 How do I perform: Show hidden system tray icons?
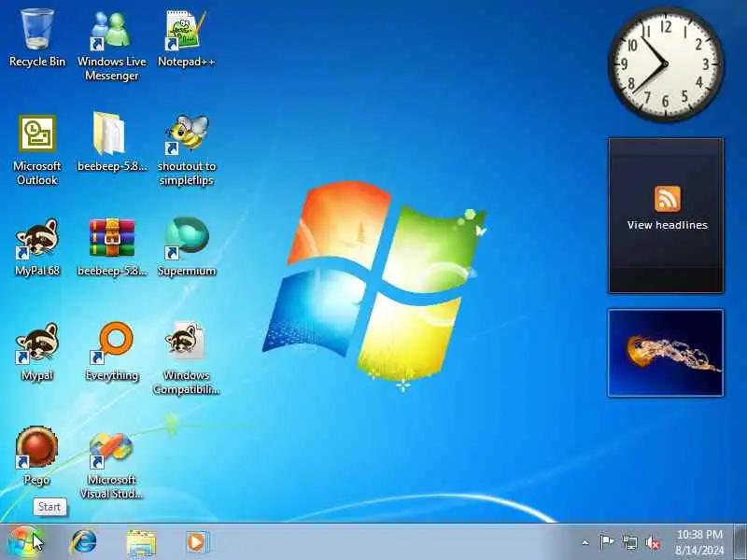(x=585, y=542)
